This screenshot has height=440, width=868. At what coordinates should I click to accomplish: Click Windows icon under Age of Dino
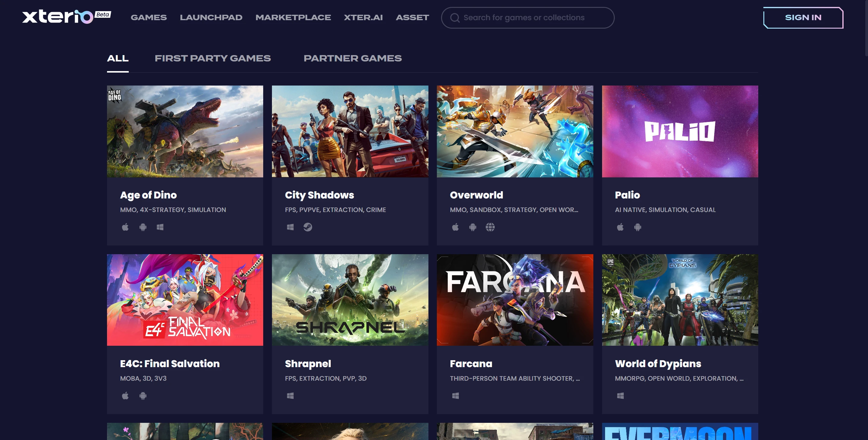[x=160, y=227]
